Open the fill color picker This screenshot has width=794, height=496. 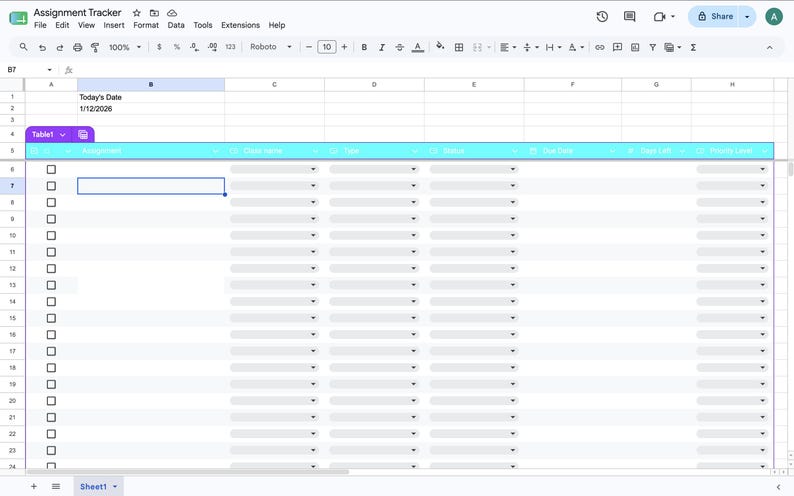440,47
